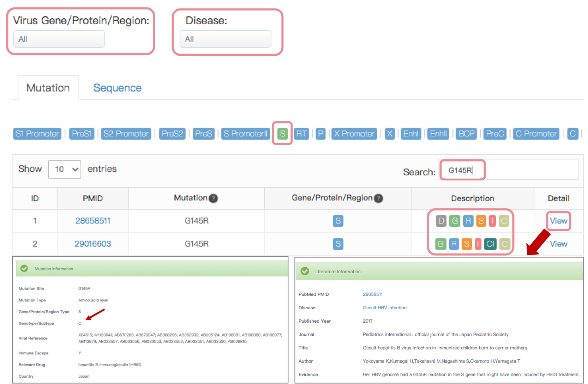Image resolution: width=588 pixels, height=384 pixels.
Task: Open the Disease dropdown
Action: [x=225, y=39]
